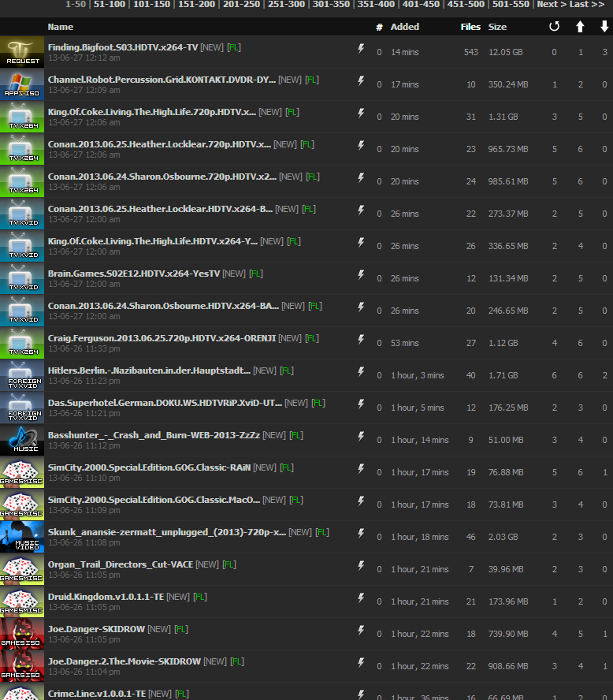The width and height of the screenshot is (613, 700).
Task: Sort by Added column header
Action: click(405, 27)
